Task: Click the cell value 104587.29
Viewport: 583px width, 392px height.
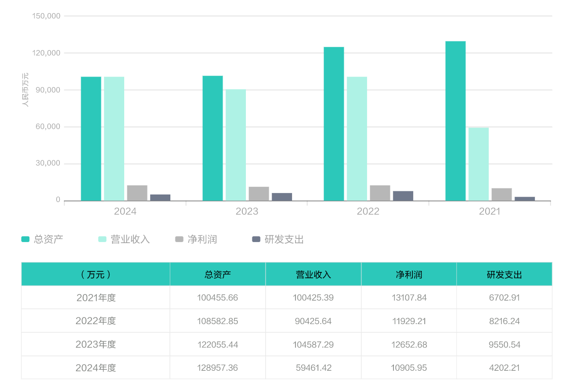Action: pyautogui.click(x=313, y=344)
